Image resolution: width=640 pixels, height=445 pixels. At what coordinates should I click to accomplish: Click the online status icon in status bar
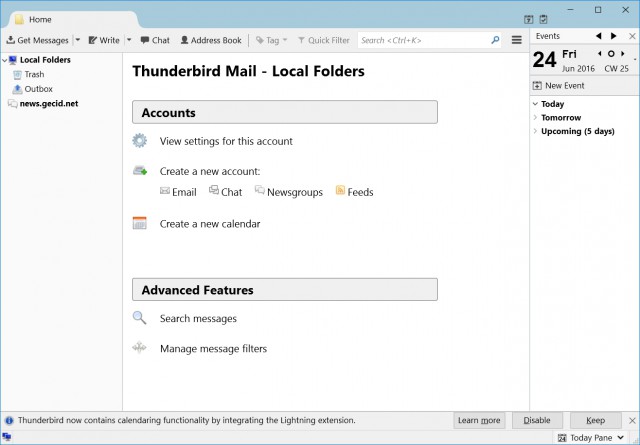pos(7,437)
